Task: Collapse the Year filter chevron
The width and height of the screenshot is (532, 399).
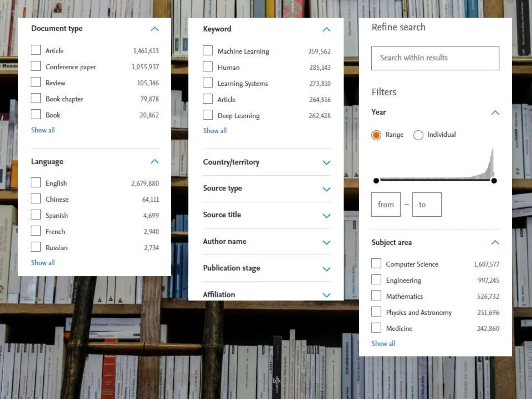Action: (495, 112)
